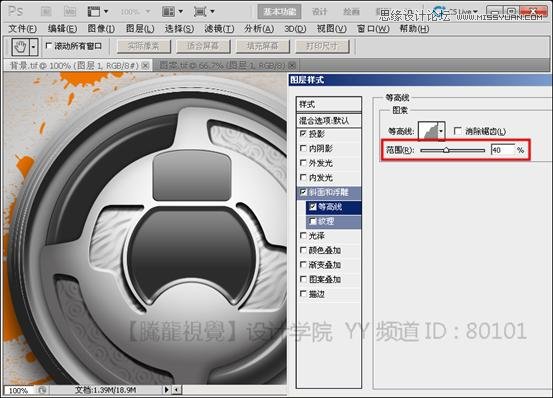Click the 打印尺寸 button

pos(322,46)
